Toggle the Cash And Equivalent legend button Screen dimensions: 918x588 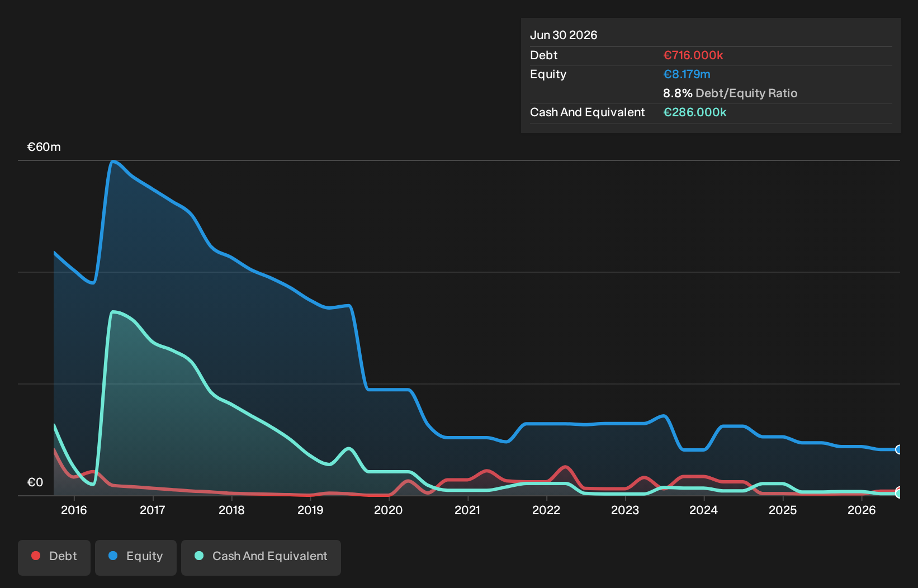(x=261, y=557)
